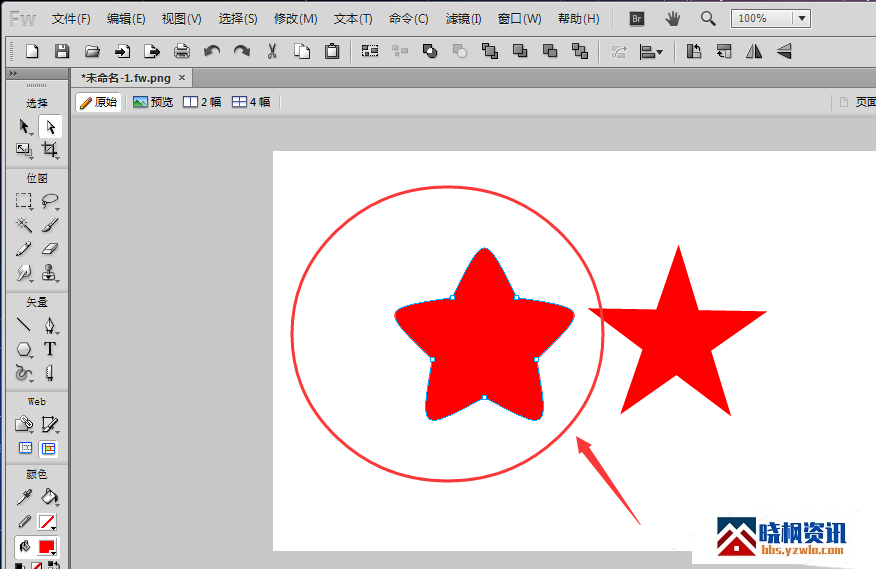Save the current document
The height and width of the screenshot is (569, 876).
(62, 52)
